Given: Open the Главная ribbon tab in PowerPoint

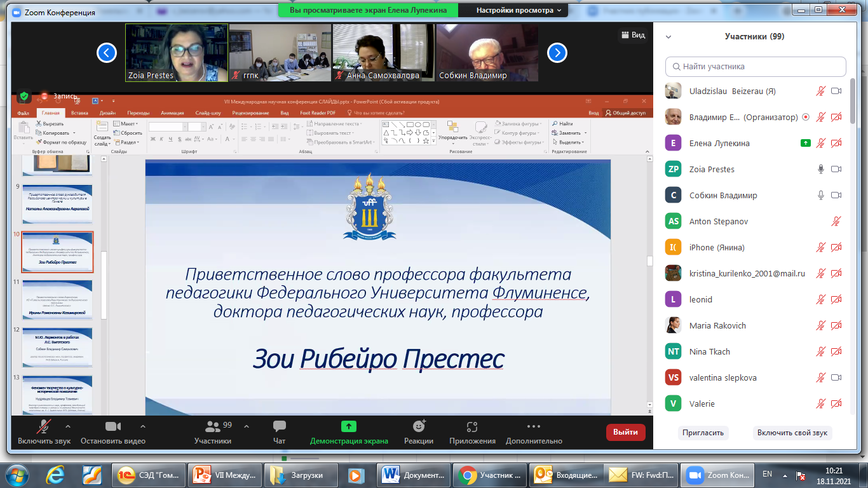Looking at the screenshot, I should pos(50,112).
